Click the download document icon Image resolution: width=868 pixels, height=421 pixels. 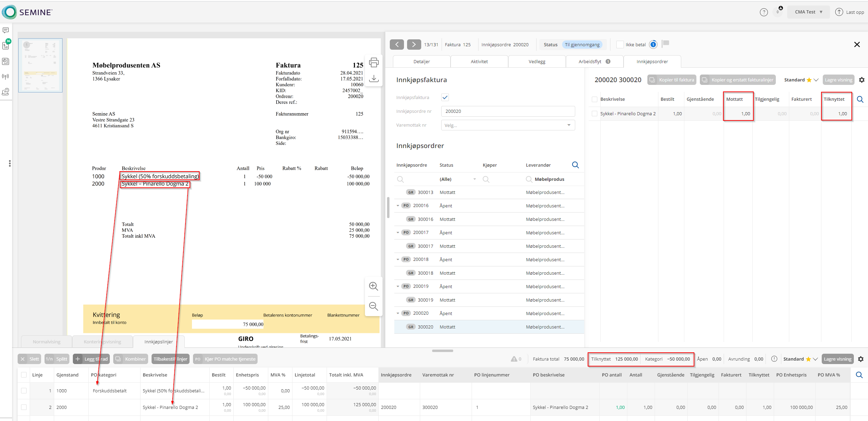pyautogui.click(x=374, y=79)
